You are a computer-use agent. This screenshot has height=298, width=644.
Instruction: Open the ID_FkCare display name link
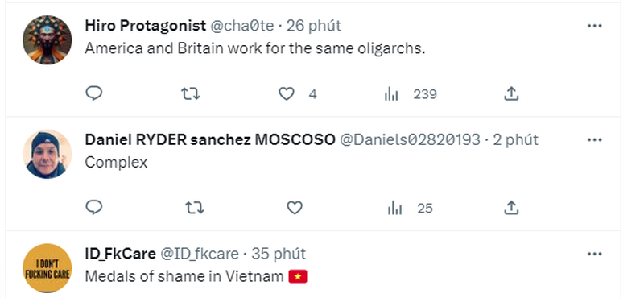[x=120, y=254]
